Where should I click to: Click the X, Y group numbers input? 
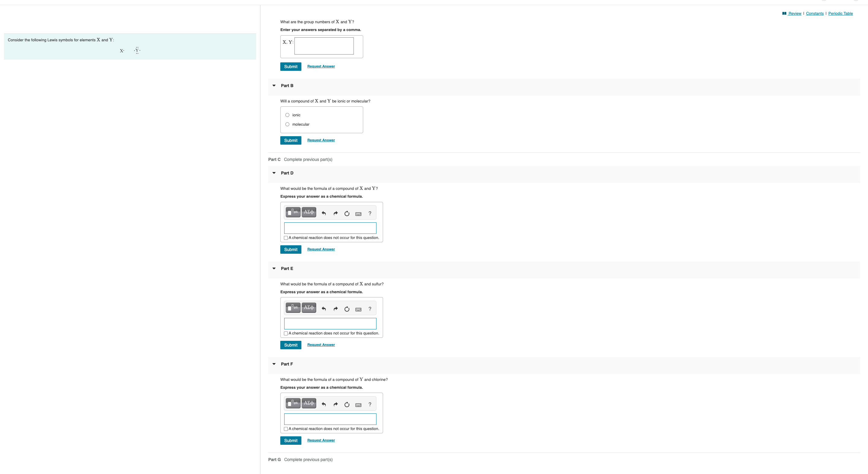click(324, 46)
